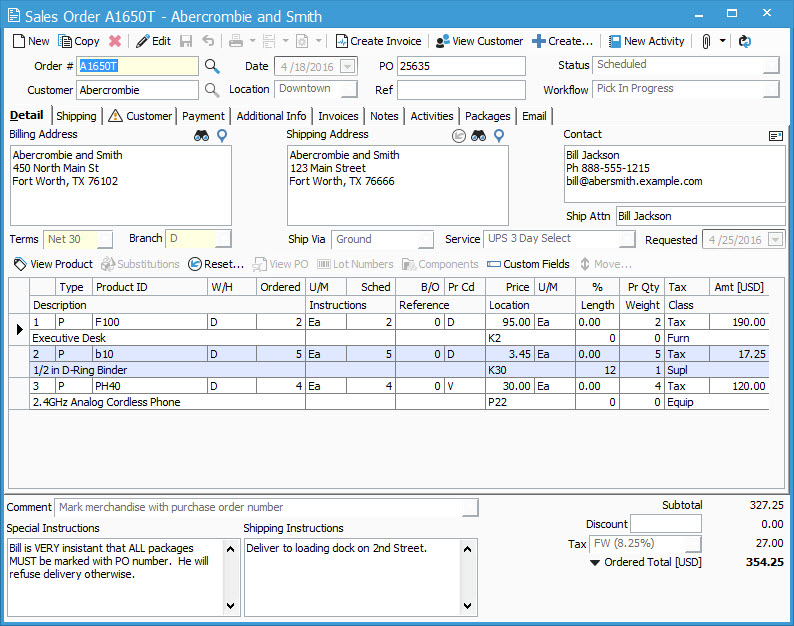Screen dimensions: 794x626
Task: Click the Order # search magnifier icon
Action: 212,66
